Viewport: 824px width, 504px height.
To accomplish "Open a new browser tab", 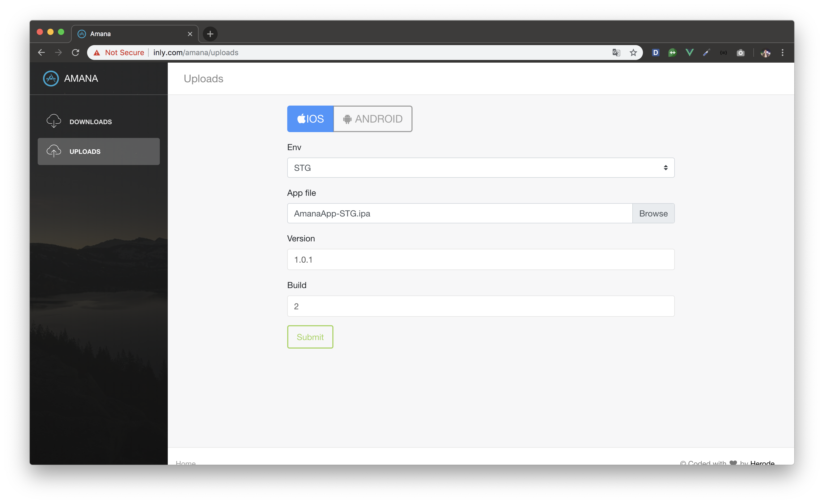I will point(210,34).
